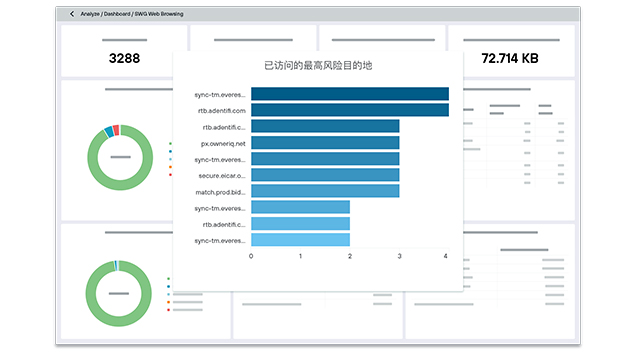Select the rtb.adentifi.com bar
This screenshot has height=360, width=640.
[350, 110]
